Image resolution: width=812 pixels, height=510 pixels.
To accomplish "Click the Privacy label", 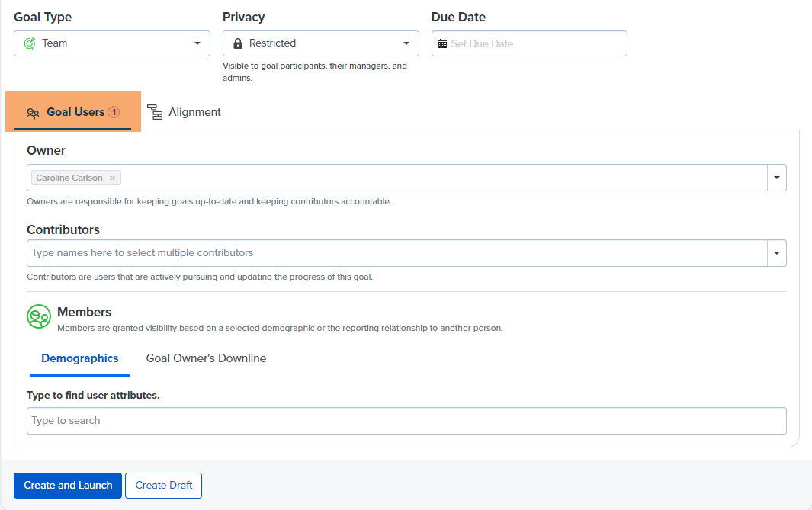I will (243, 17).
